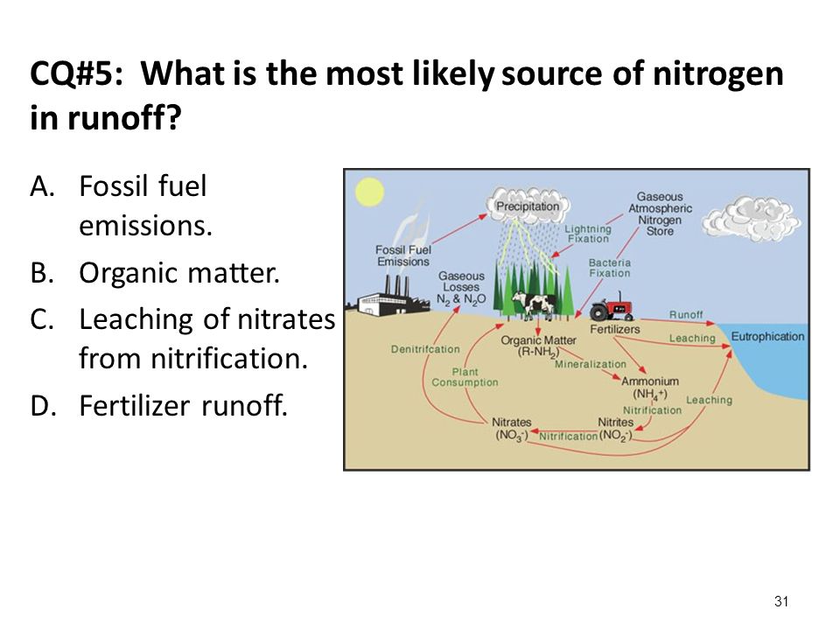Click the red tractor illustration
The image size is (840, 630).
click(612, 307)
